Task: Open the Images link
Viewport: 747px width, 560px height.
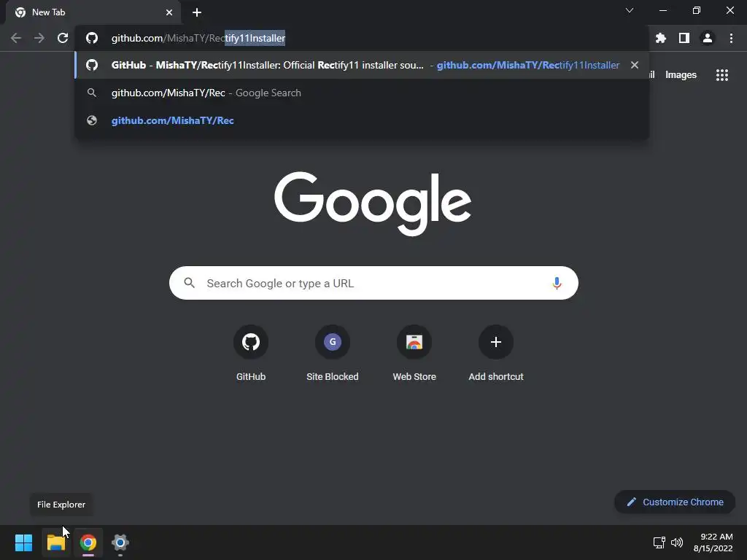Action: click(x=681, y=75)
